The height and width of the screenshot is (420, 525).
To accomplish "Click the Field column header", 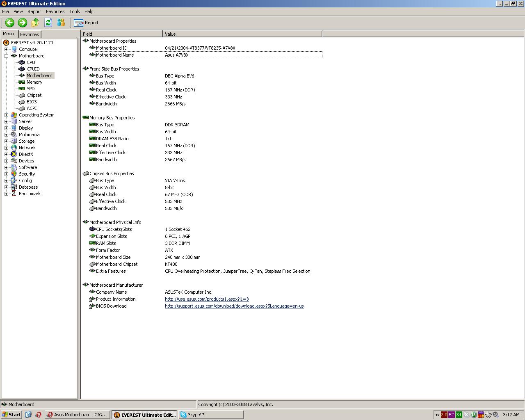I will pyautogui.click(x=122, y=34).
